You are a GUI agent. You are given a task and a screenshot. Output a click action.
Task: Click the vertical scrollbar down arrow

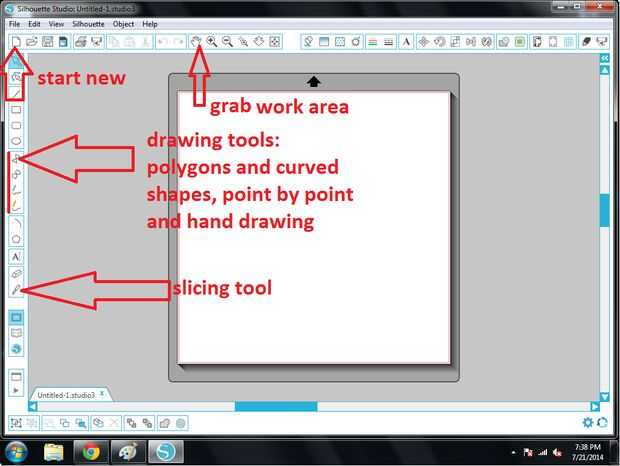click(605, 396)
